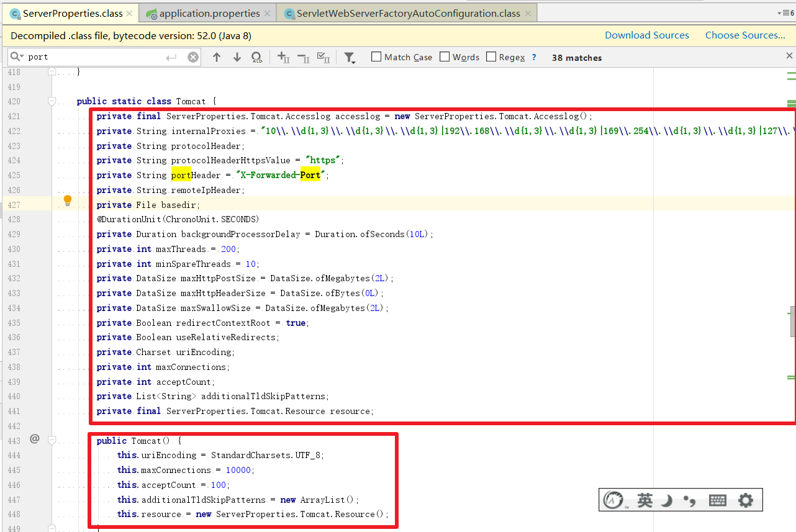Screen dimensions: 796x532
Task: Open the search filter funnel dropdown
Action: click(350, 58)
